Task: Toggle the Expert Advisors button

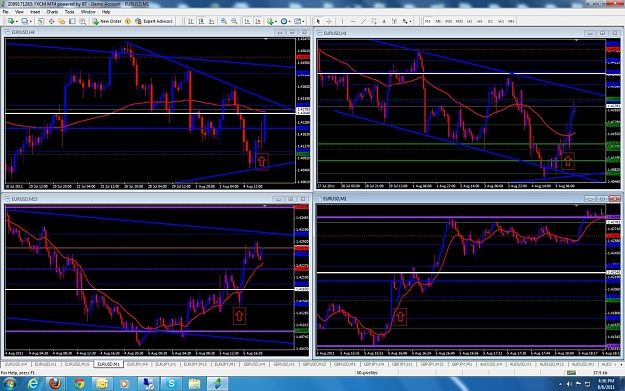Action: 154,21
